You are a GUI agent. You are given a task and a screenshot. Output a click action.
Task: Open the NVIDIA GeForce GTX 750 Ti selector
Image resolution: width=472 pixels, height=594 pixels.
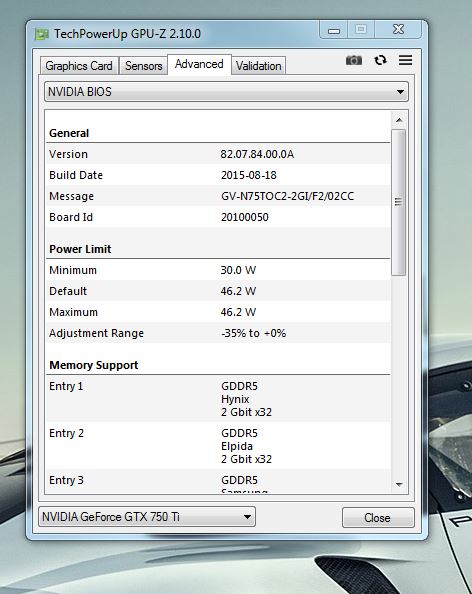147,517
